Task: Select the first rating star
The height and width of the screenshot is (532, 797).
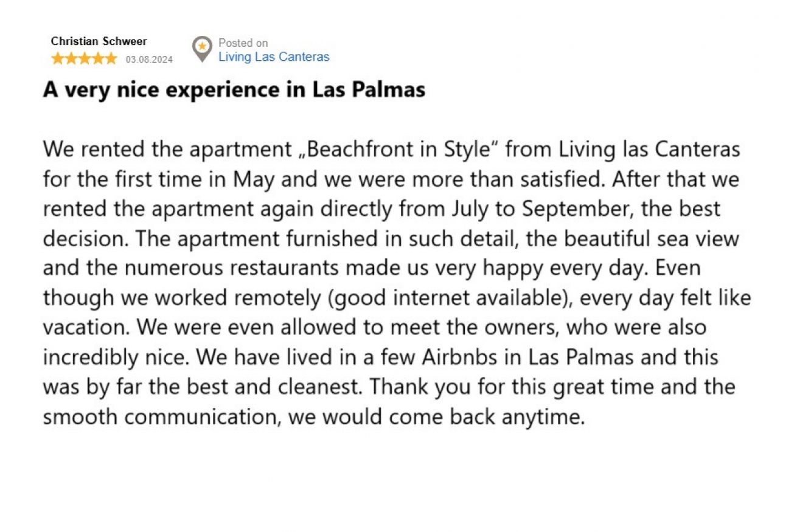Action: pos(58,58)
